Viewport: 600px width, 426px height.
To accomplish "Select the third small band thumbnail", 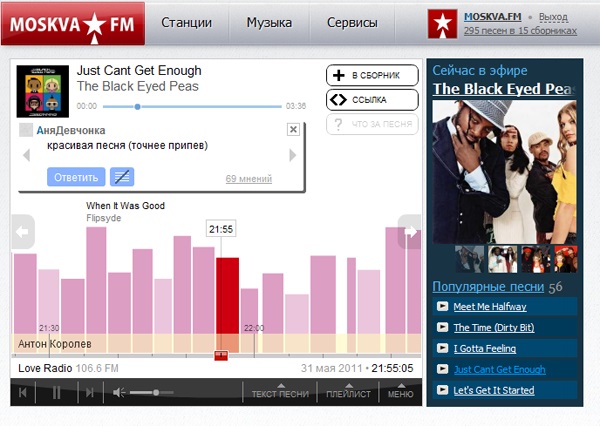I will coord(535,259).
